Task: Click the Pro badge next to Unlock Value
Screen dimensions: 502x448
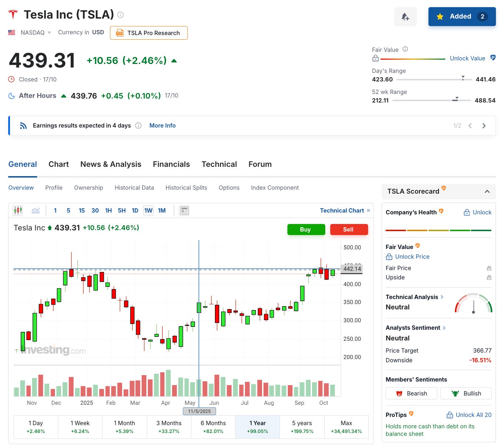Action: (x=493, y=58)
